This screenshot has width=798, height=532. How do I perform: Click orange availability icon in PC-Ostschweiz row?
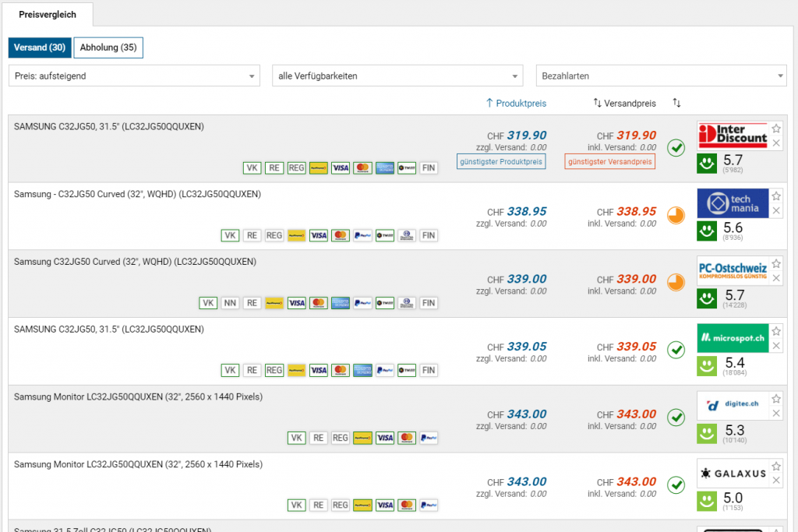point(676,282)
